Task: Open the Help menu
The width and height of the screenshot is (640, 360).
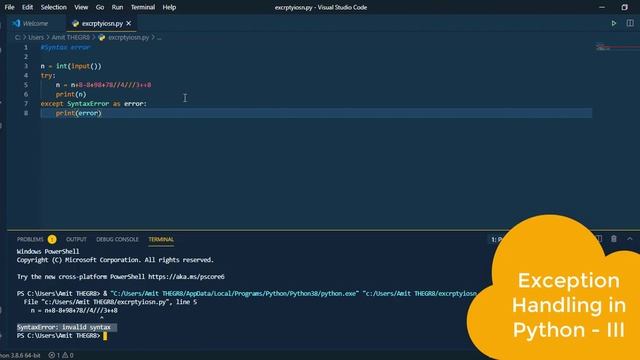Action: (169, 7)
